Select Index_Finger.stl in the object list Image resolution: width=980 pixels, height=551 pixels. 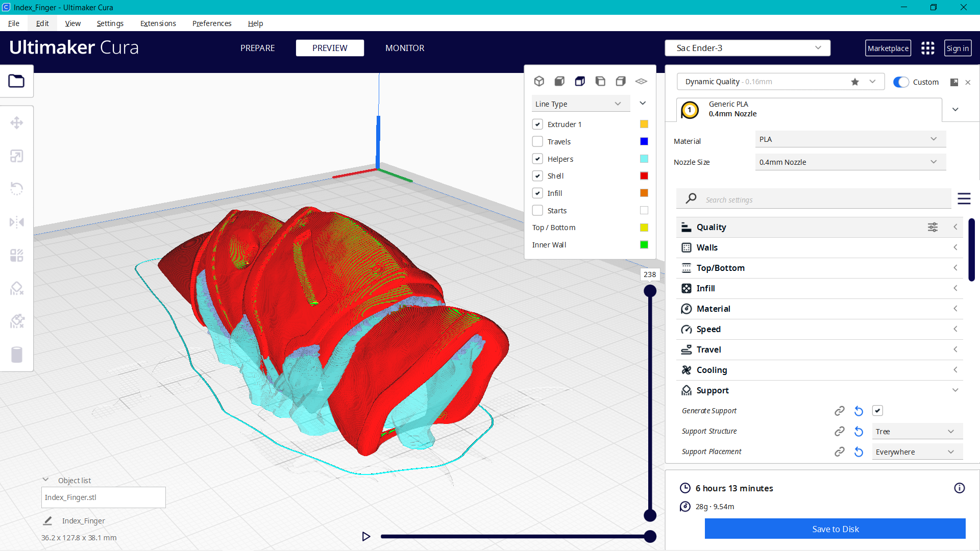103,497
